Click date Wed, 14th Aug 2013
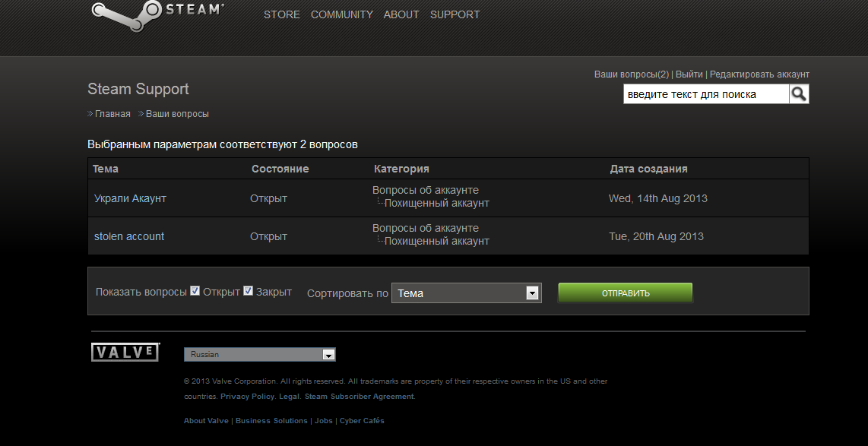 tap(658, 198)
